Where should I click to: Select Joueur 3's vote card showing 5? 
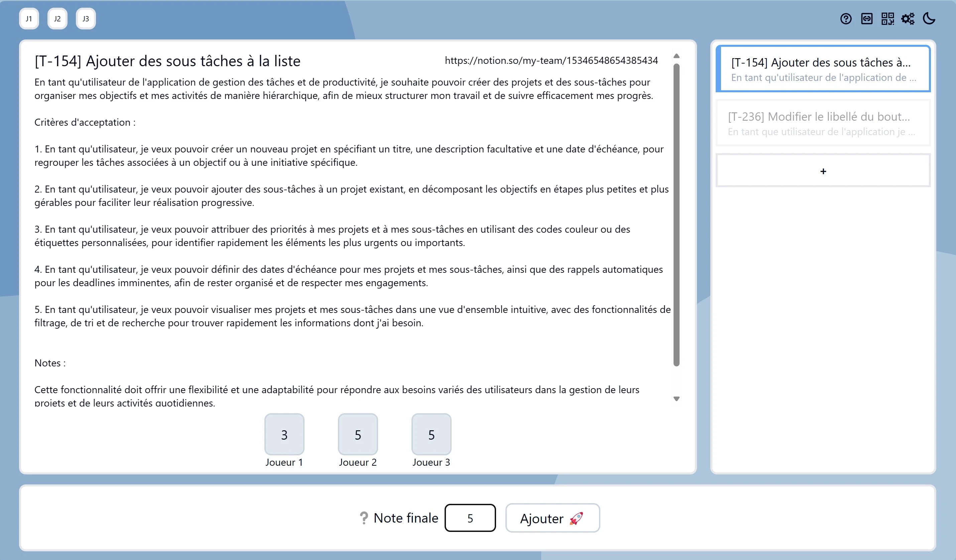(x=431, y=434)
